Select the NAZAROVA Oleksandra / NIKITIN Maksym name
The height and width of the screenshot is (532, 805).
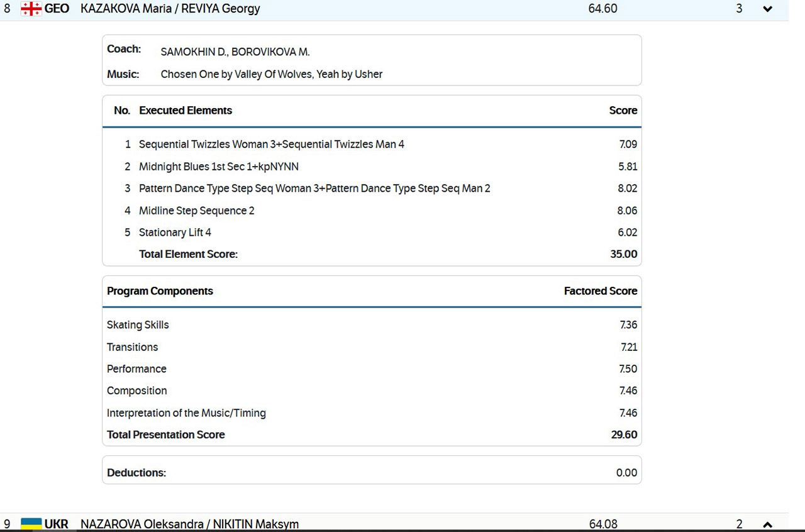[x=189, y=524]
